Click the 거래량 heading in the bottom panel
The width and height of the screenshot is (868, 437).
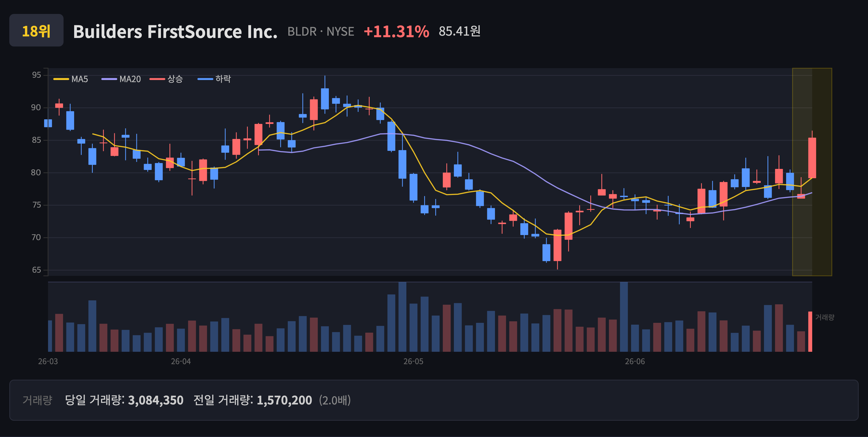point(37,400)
